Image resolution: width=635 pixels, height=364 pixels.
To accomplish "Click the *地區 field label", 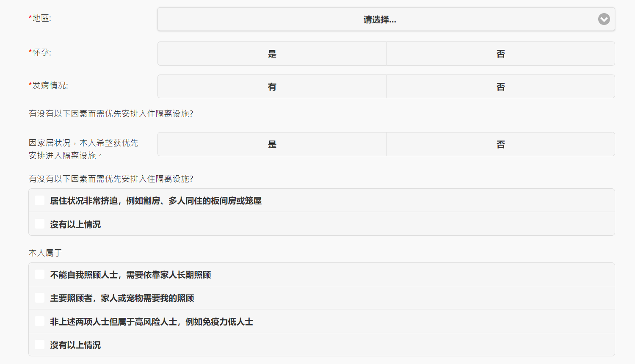I will [40, 18].
